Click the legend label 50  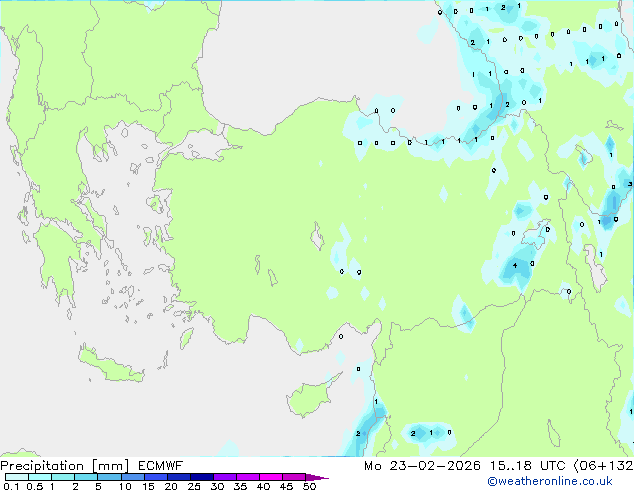[309, 486]
